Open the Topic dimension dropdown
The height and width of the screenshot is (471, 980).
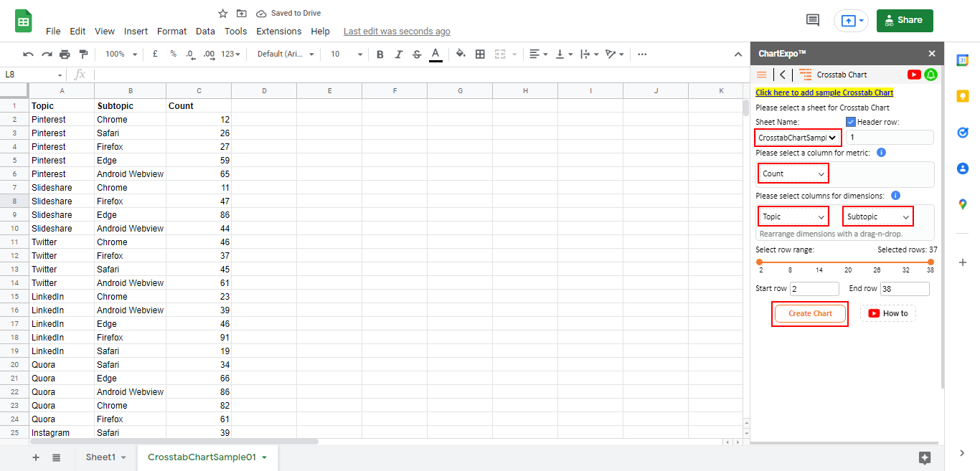click(x=793, y=217)
